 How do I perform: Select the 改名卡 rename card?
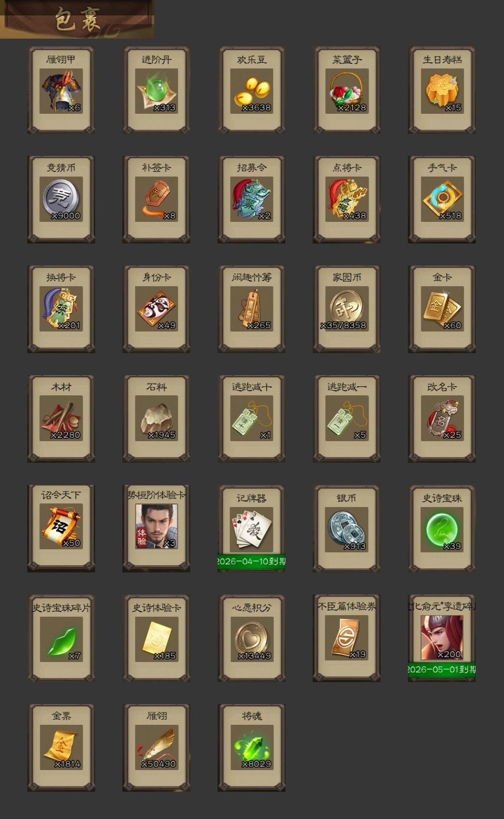442,419
